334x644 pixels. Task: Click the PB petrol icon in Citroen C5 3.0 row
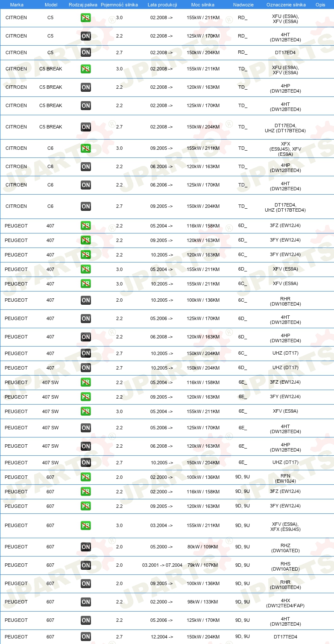coord(86,18)
